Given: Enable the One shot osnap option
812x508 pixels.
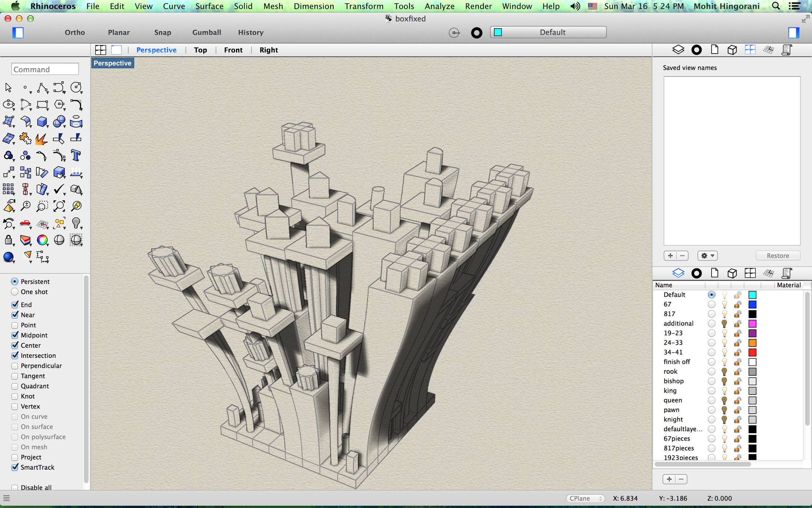Looking at the screenshot, I should pyautogui.click(x=15, y=292).
